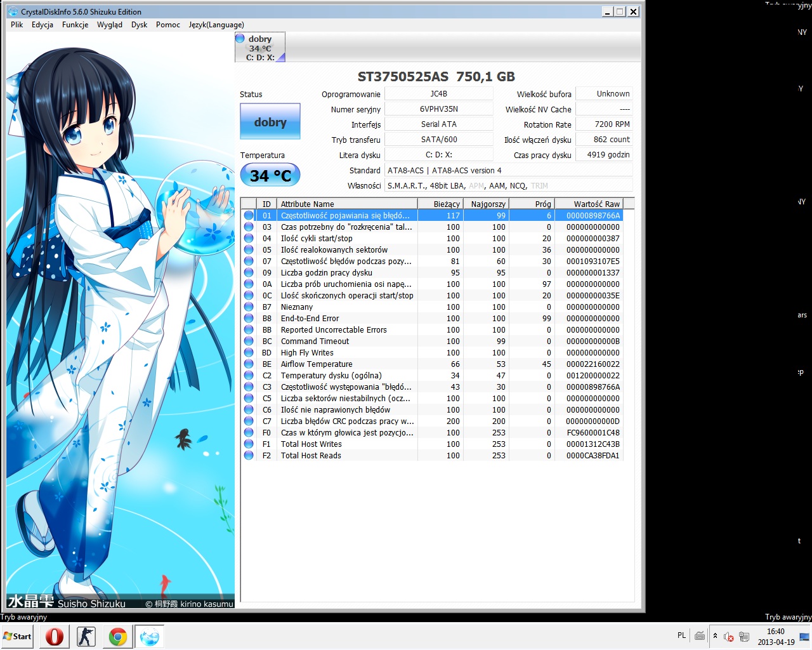Select 'High Fly Writes' row

click(x=432, y=353)
